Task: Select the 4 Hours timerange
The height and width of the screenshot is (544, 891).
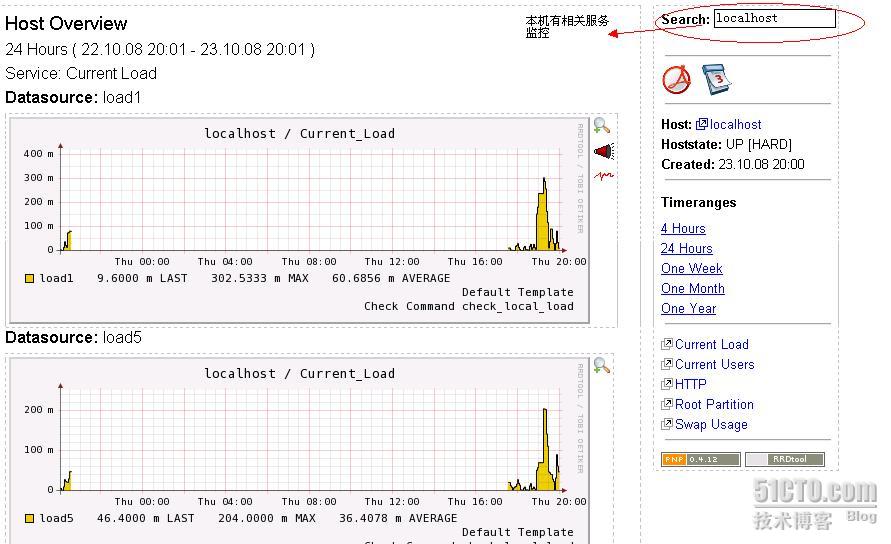Action: [x=683, y=229]
